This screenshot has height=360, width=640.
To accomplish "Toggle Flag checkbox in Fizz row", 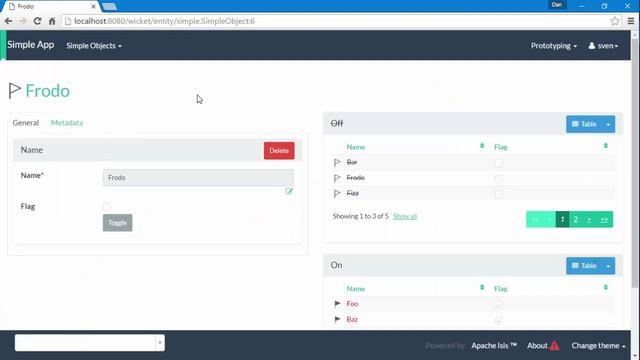I will tap(498, 194).
